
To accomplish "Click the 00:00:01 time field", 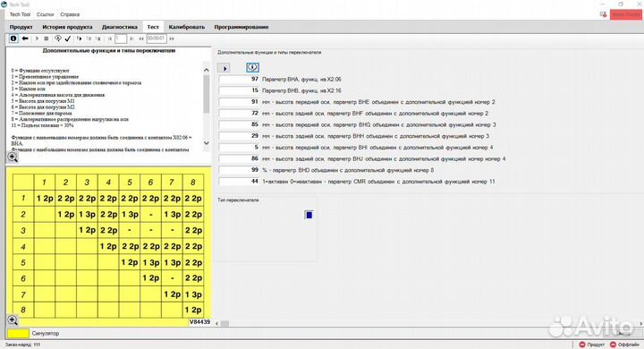I will (x=156, y=38).
